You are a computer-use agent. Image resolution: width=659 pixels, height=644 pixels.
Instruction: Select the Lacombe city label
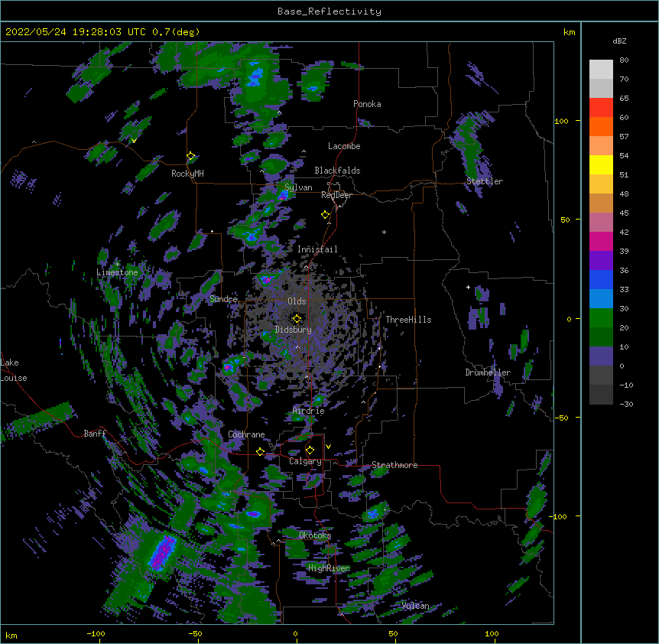click(344, 146)
